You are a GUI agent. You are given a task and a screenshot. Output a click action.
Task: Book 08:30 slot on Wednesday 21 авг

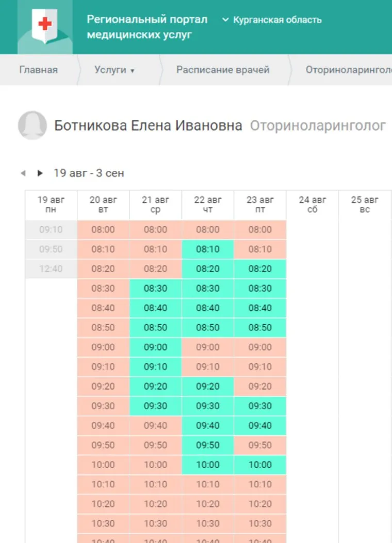click(155, 289)
